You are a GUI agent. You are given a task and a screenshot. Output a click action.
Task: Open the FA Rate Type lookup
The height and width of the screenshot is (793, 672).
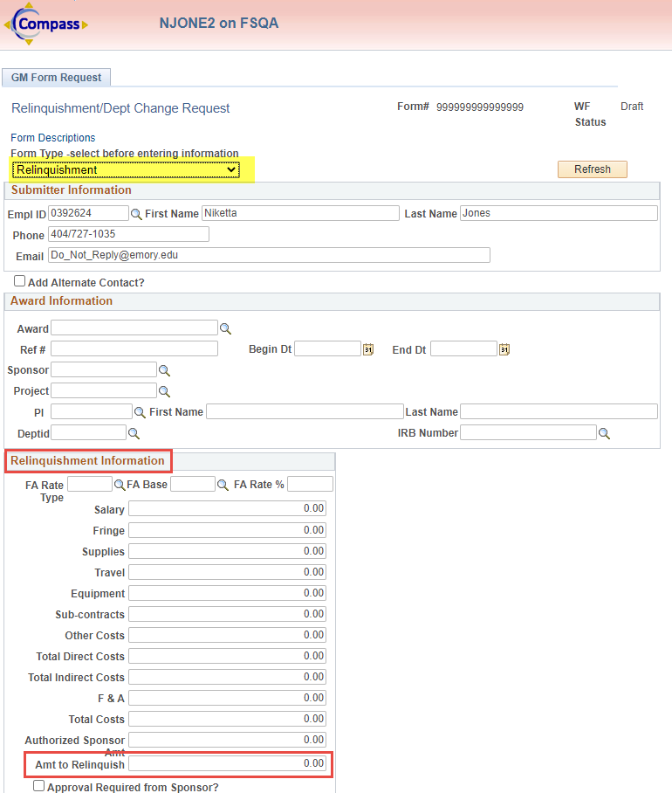(x=120, y=485)
